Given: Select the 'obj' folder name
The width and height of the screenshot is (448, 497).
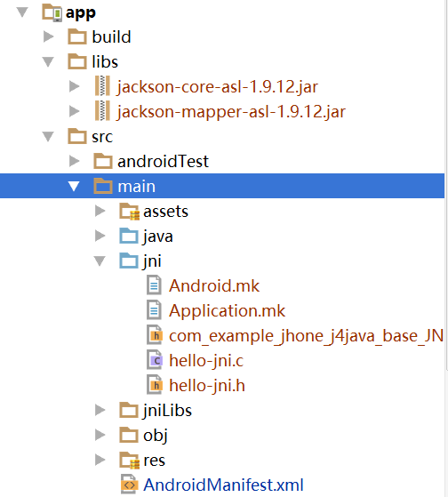Looking at the screenshot, I should tap(156, 436).
